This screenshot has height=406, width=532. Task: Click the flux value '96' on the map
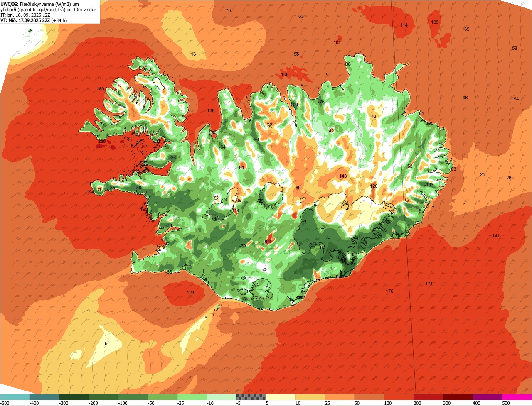point(465,98)
